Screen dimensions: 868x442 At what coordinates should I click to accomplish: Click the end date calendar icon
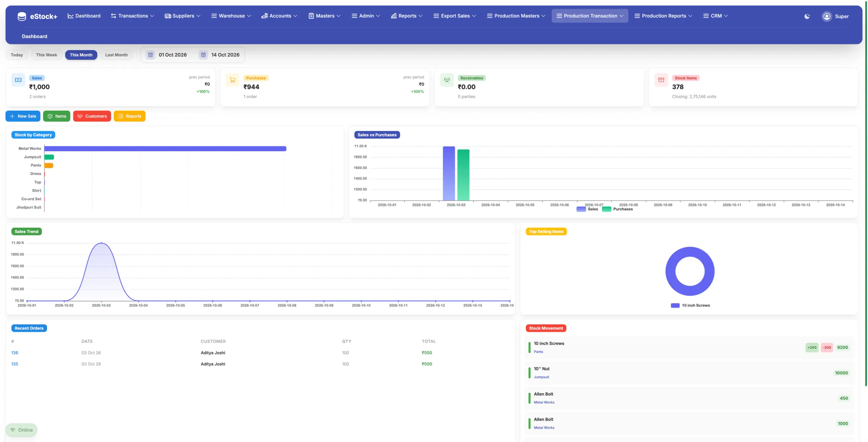[x=203, y=55]
